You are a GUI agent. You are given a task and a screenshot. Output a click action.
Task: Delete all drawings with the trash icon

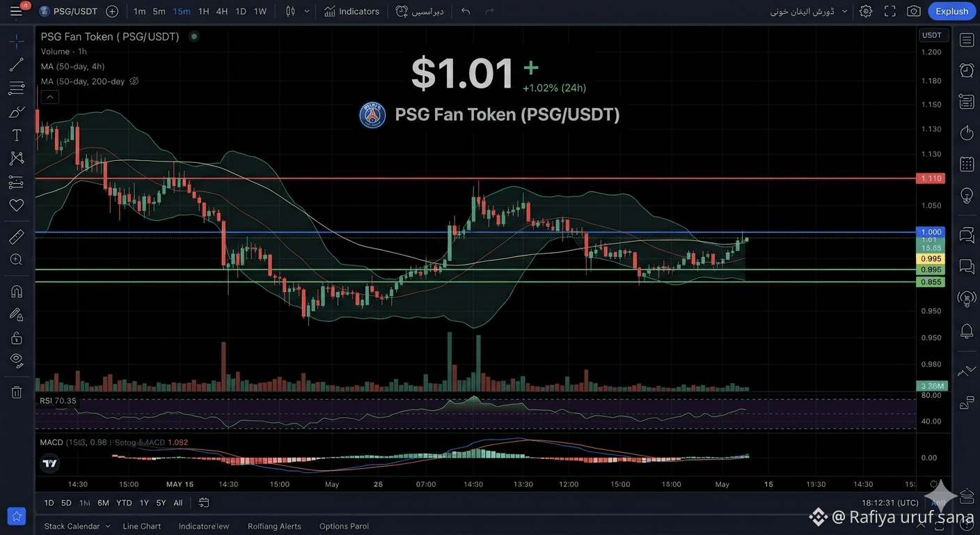[17, 392]
